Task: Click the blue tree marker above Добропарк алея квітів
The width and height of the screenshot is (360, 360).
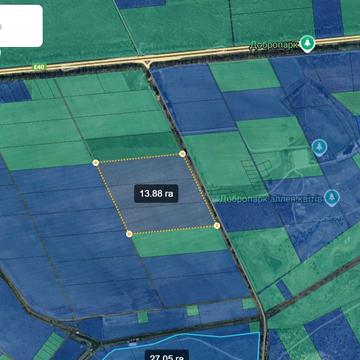Action: pos(319,147)
